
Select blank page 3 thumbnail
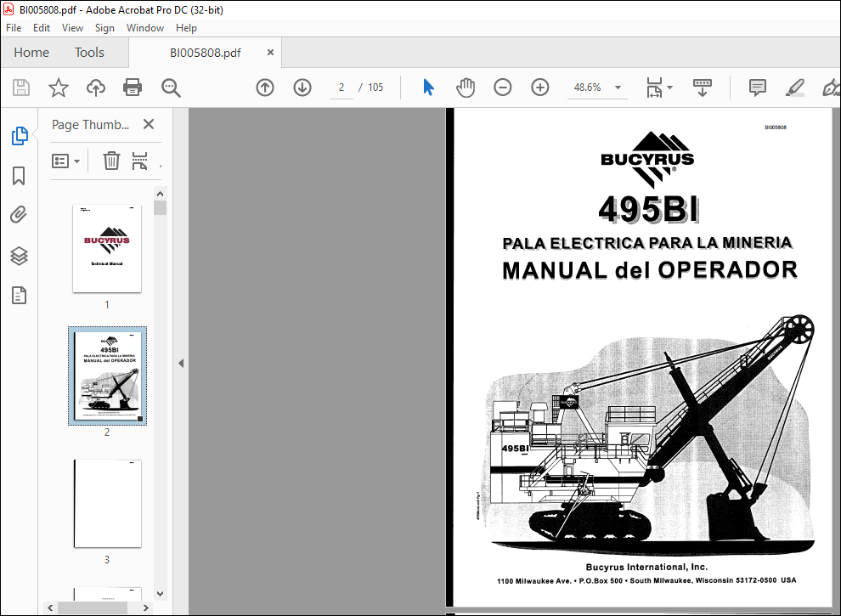[x=107, y=504]
